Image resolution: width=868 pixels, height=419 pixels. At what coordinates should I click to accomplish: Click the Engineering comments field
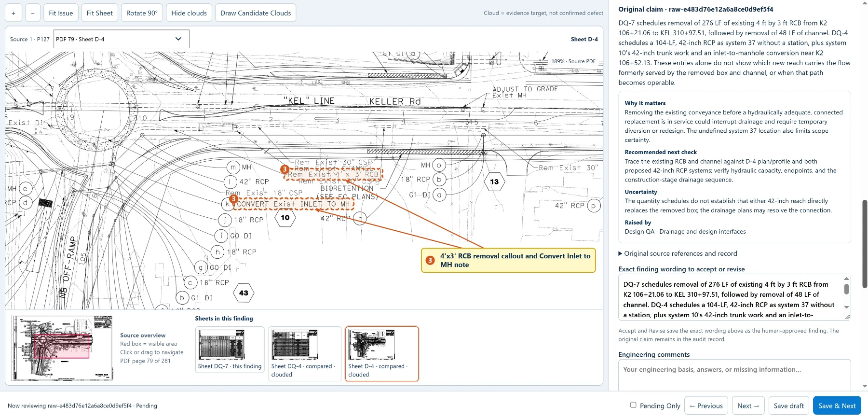(x=734, y=375)
